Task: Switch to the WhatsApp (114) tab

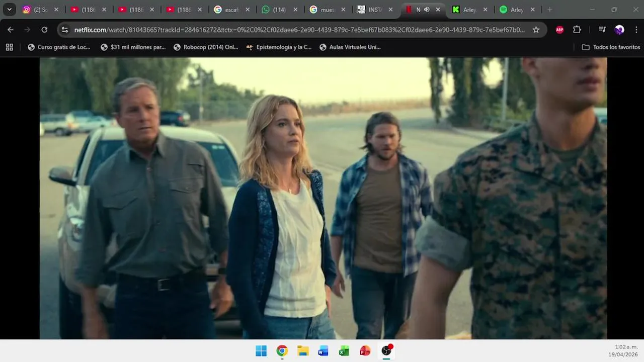Action: (279, 10)
